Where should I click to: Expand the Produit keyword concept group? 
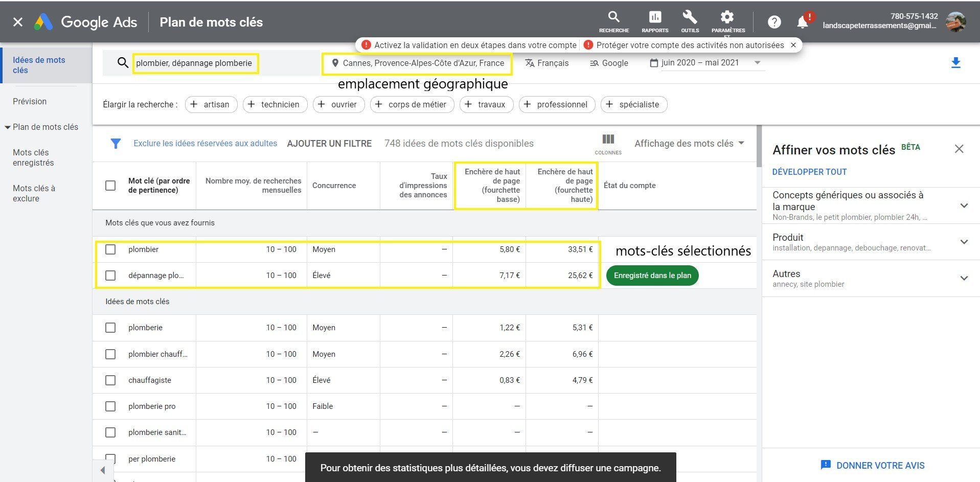point(964,242)
